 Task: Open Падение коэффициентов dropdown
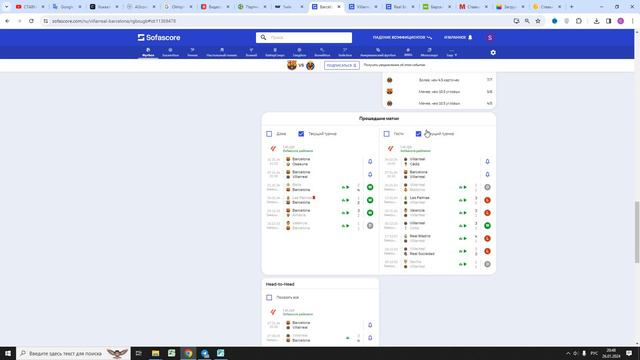pyautogui.click(x=402, y=38)
